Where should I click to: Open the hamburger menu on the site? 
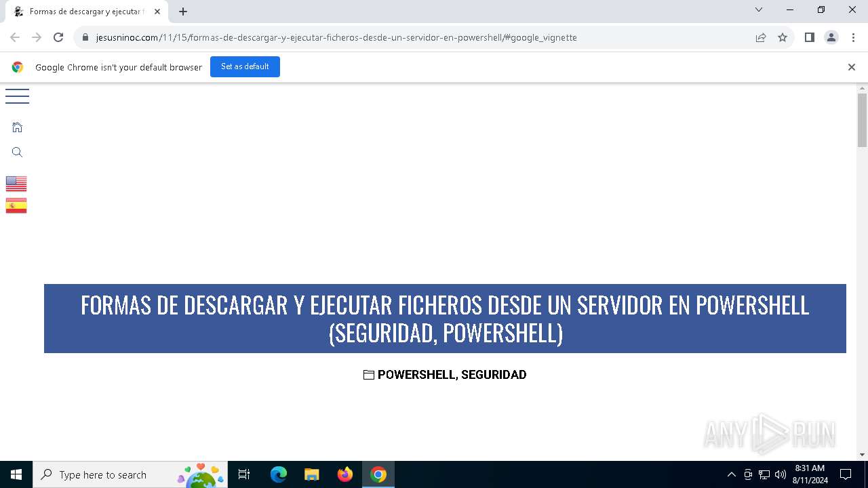point(17,96)
